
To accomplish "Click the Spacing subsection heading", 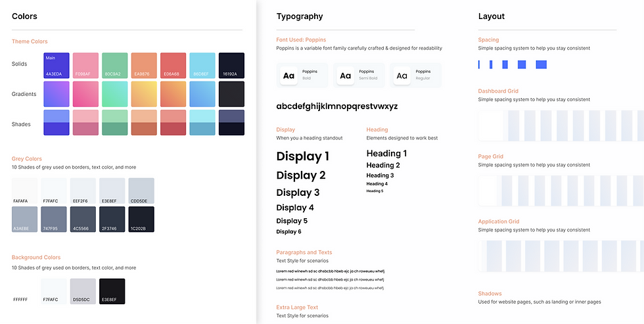I will pos(488,40).
